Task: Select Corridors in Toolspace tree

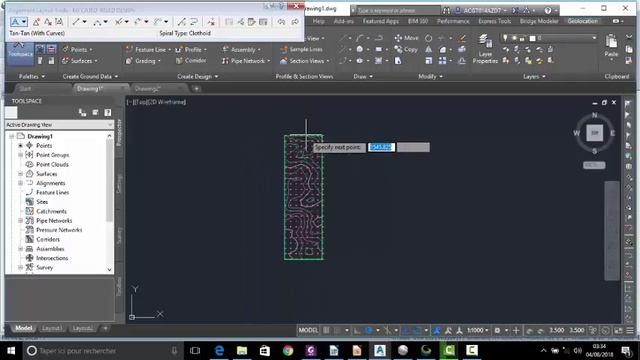Action: (48, 239)
